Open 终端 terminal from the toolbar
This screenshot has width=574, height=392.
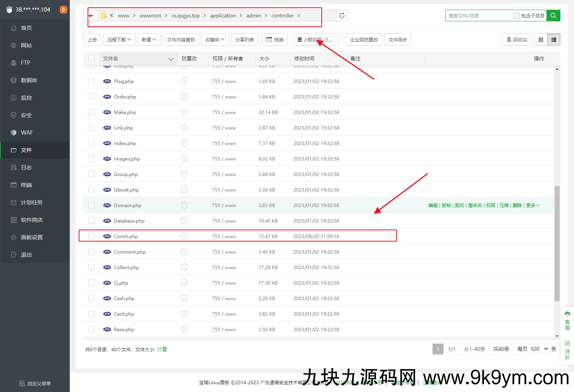pos(274,40)
